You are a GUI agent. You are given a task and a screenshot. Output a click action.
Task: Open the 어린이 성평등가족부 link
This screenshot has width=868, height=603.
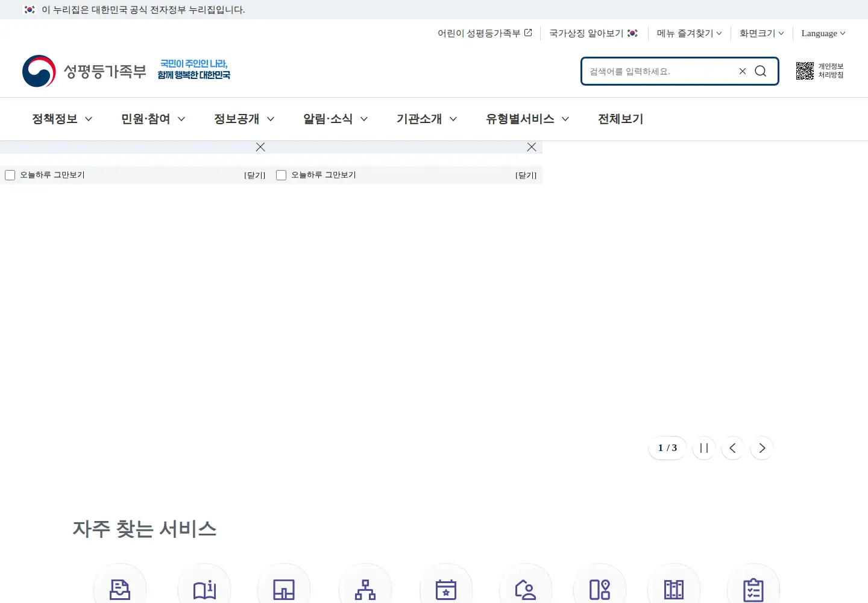click(x=485, y=33)
